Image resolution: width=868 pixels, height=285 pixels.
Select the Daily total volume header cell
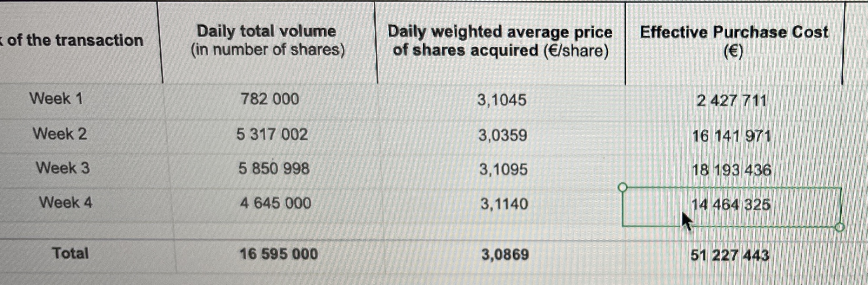(x=267, y=40)
